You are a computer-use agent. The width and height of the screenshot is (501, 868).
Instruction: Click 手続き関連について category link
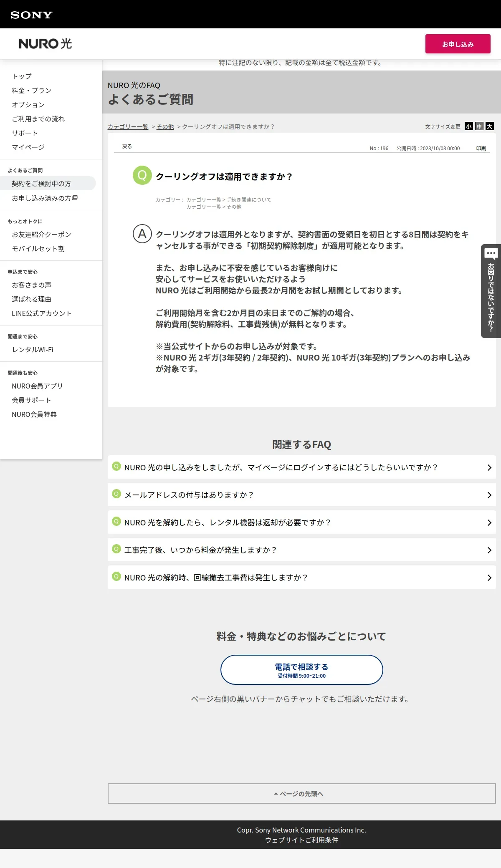249,199
